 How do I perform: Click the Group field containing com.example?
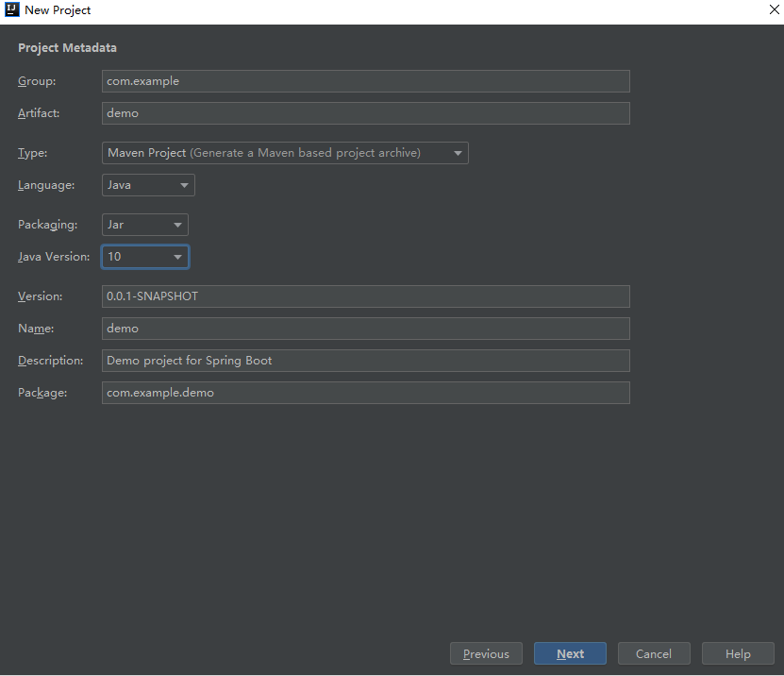(365, 81)
